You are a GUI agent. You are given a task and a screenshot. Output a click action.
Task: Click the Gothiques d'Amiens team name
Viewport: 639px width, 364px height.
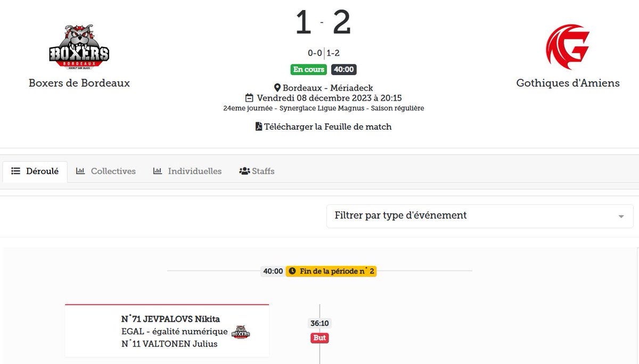[x=568, y=83]
